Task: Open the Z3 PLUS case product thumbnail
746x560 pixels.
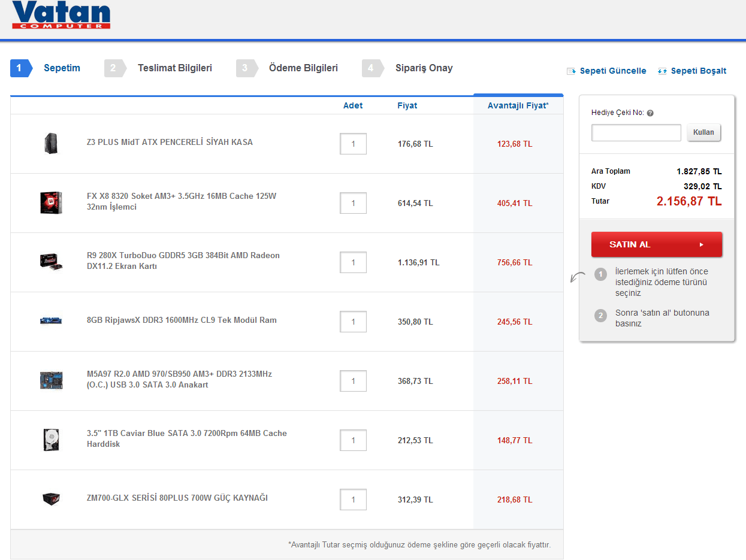Action: (51, 143)
